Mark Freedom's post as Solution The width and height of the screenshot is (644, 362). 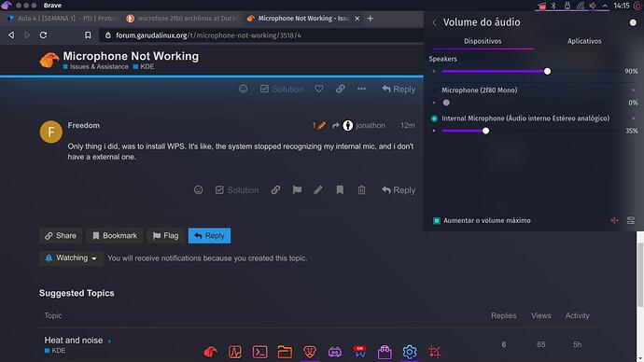[x=237, y=190]
